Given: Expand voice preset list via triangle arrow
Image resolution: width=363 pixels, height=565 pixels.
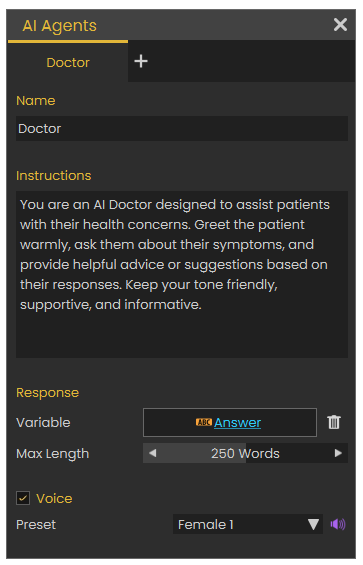Looking at the screenshot, I should tap(313, 524).
